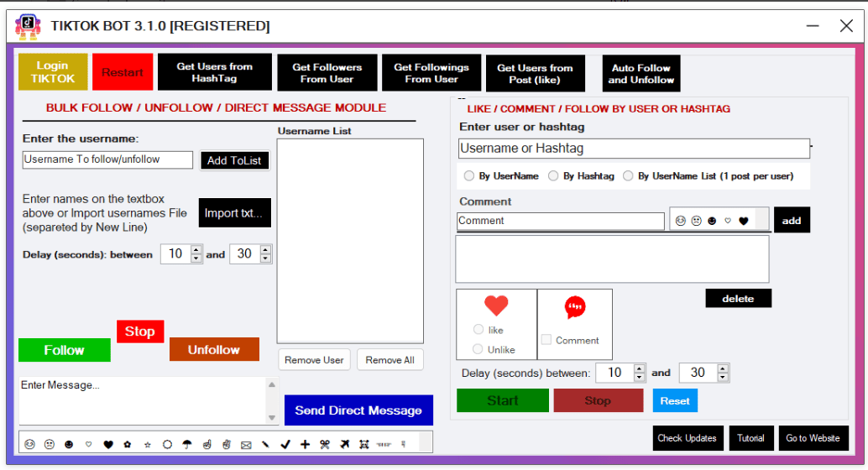
Task: Decrease bulk module maximum delay of 30
Action: (266, 258)
